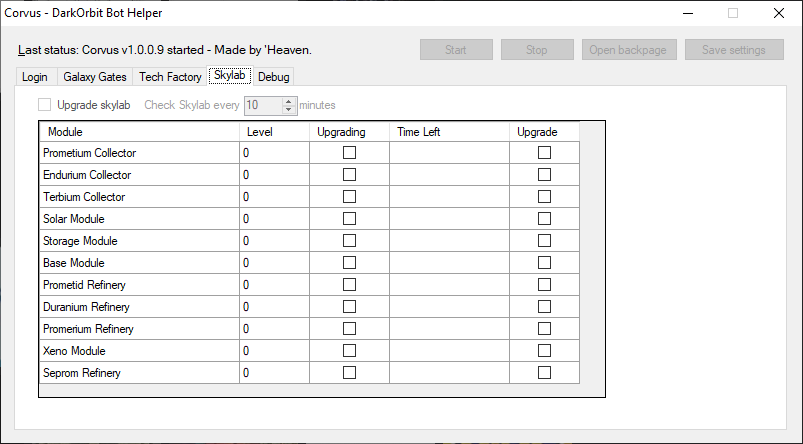Select the Base Module cell
The image size is (803, 444).
(x=139, y=263)
